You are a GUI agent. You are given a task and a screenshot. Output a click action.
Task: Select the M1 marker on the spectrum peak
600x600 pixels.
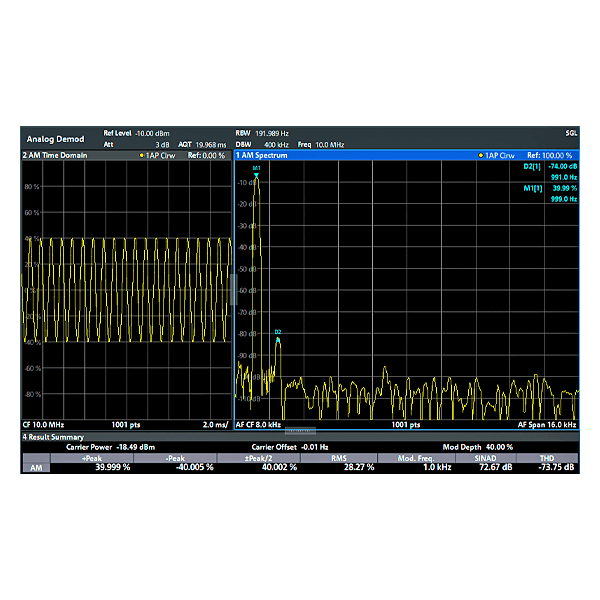click(256, 172)
